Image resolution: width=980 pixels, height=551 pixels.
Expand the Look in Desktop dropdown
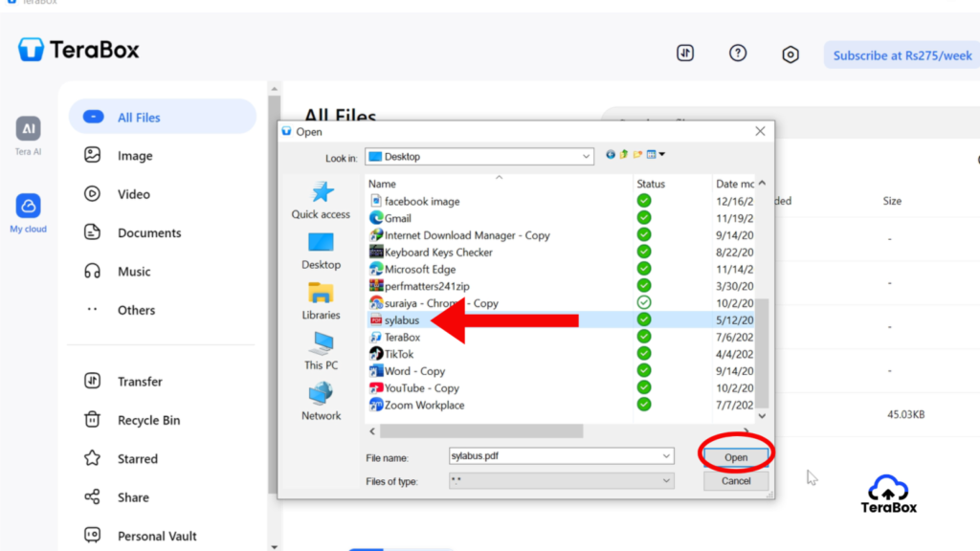coord(586,156)
